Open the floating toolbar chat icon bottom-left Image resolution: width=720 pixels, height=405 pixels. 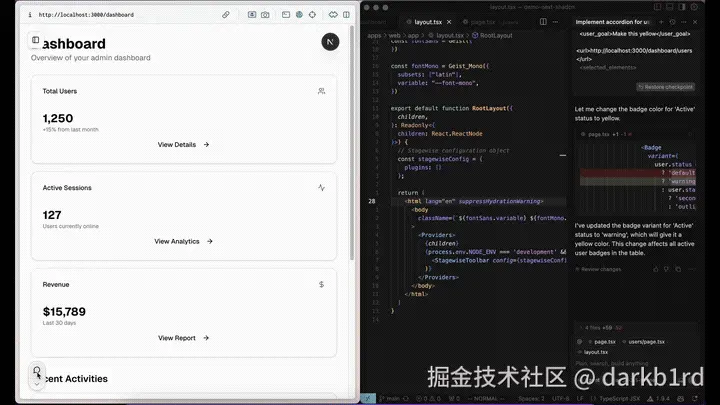point(37,371)
